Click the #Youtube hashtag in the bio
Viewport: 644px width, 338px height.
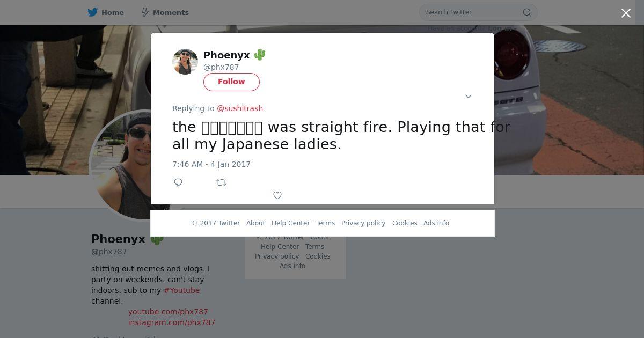181,290
